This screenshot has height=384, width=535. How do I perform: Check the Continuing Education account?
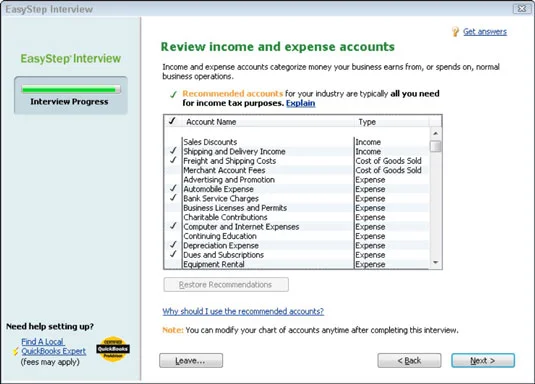[x=173, y=236]
